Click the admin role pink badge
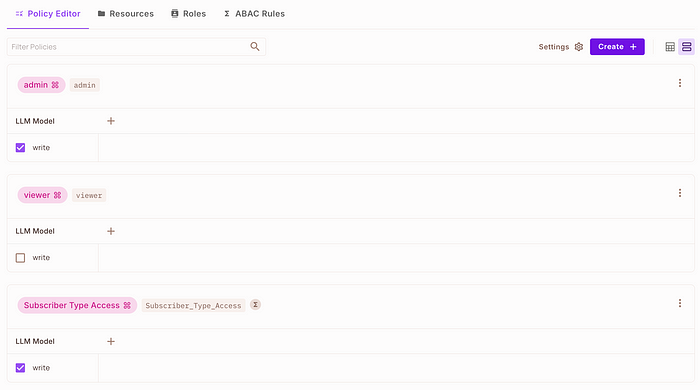Screen dimensions: 700x390 coord(42,85)
